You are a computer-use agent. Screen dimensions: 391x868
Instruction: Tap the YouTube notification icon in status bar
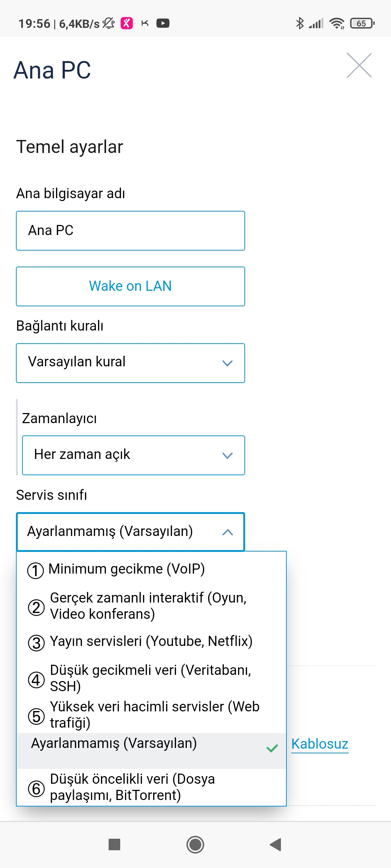(163, 24)
